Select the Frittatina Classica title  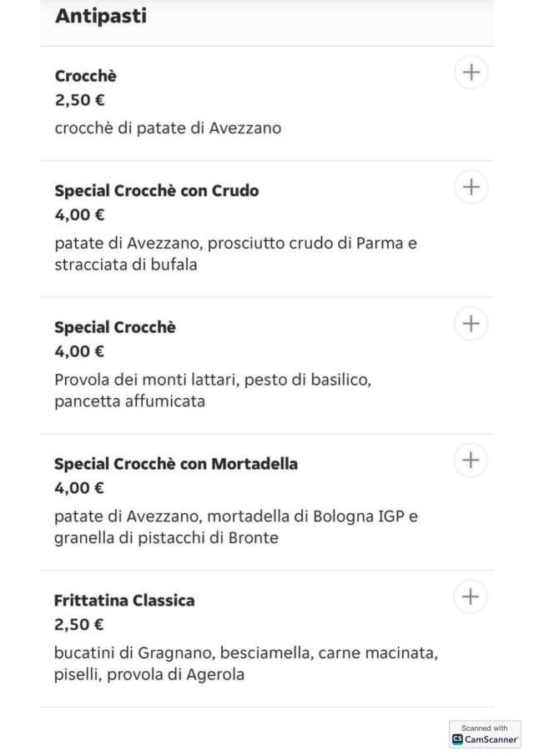tap(124, 600)
